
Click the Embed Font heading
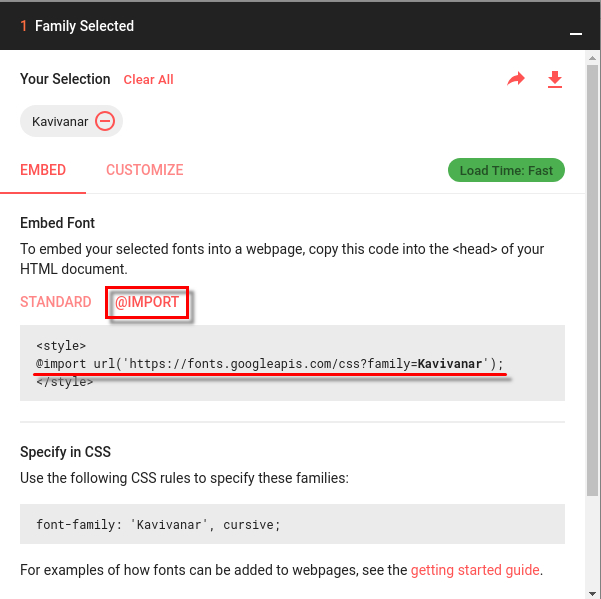pos(58,223)
